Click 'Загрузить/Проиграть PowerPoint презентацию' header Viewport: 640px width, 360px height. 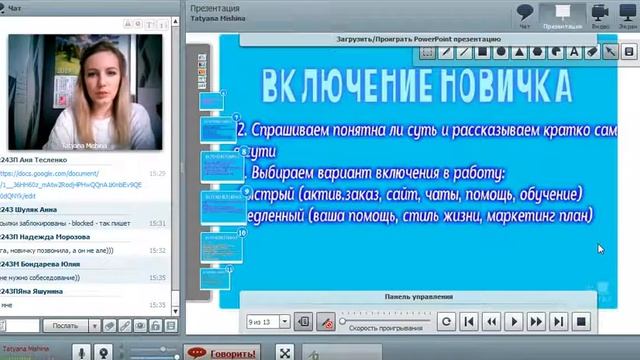tap(418, 39)
